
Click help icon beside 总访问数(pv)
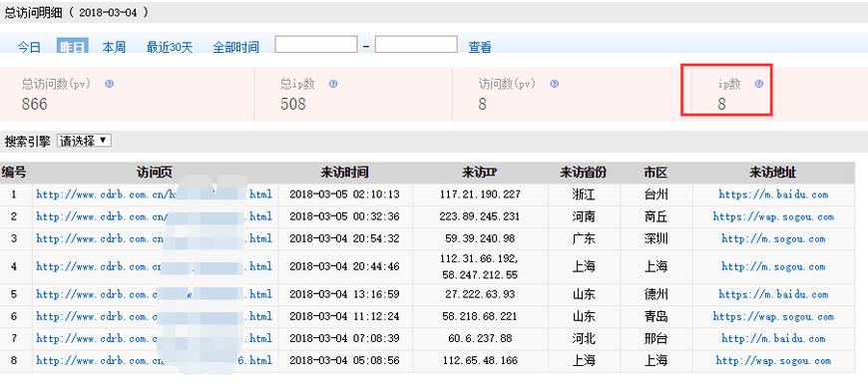[x=109, y=84]
